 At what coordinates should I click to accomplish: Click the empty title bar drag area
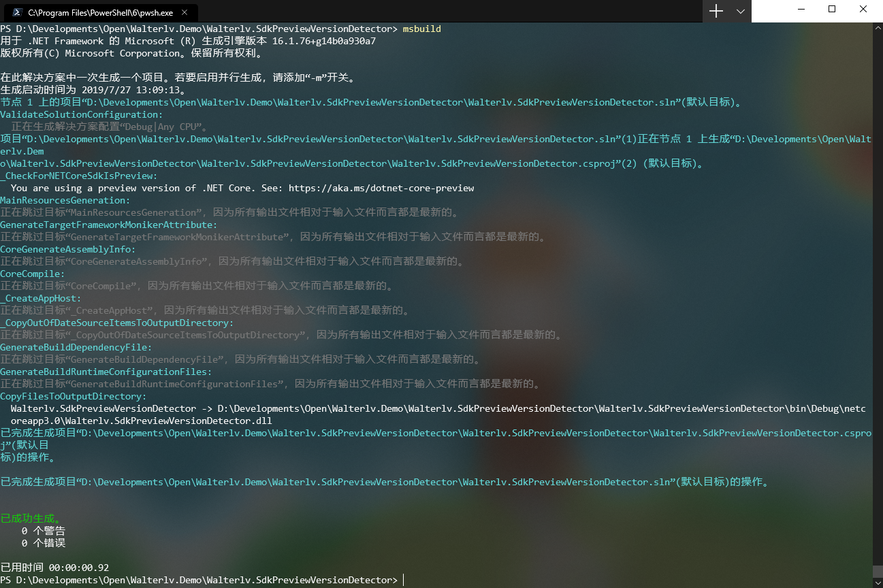(443, 11)
